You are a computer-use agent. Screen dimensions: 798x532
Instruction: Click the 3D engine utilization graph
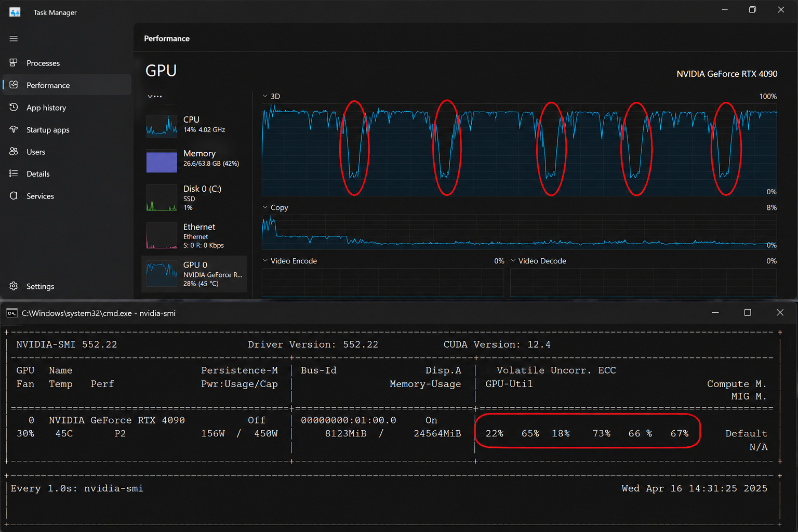[520, 150]
